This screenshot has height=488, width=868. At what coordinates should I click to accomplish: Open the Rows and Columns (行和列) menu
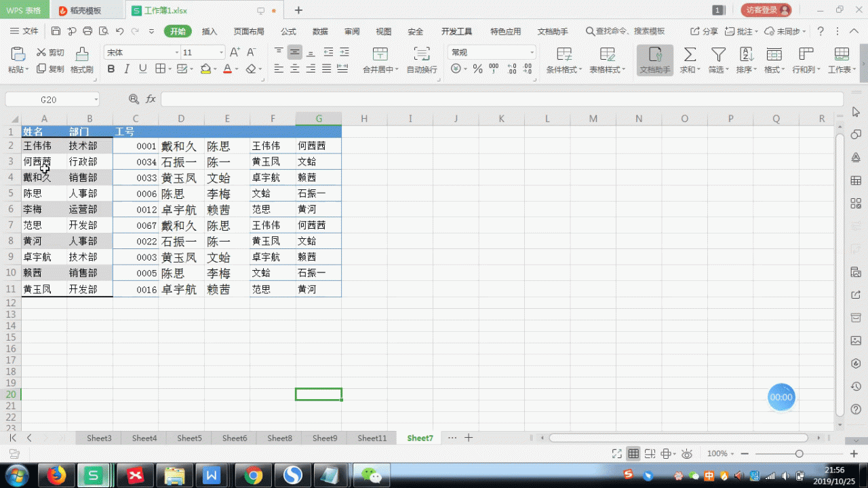click(x=806, y=60)
